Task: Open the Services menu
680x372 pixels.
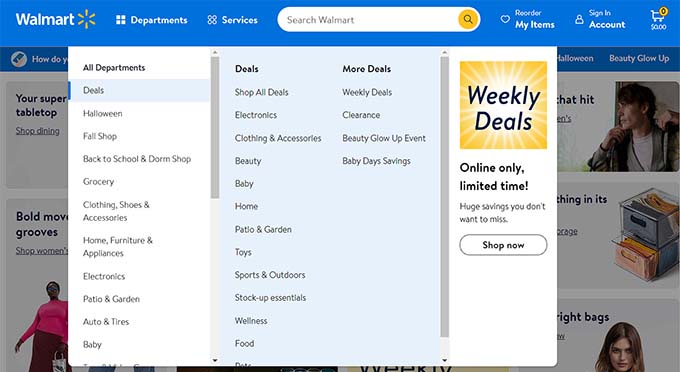Action: [x=232, y=20]
